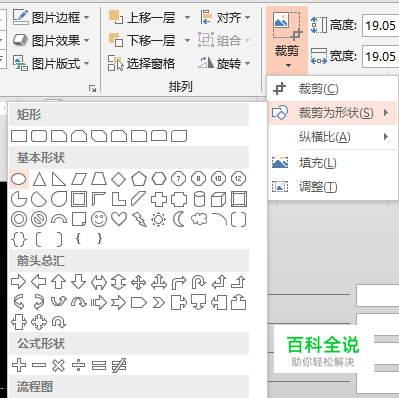
Task: Select the trapezoid shape
Action: click(99, 179)
